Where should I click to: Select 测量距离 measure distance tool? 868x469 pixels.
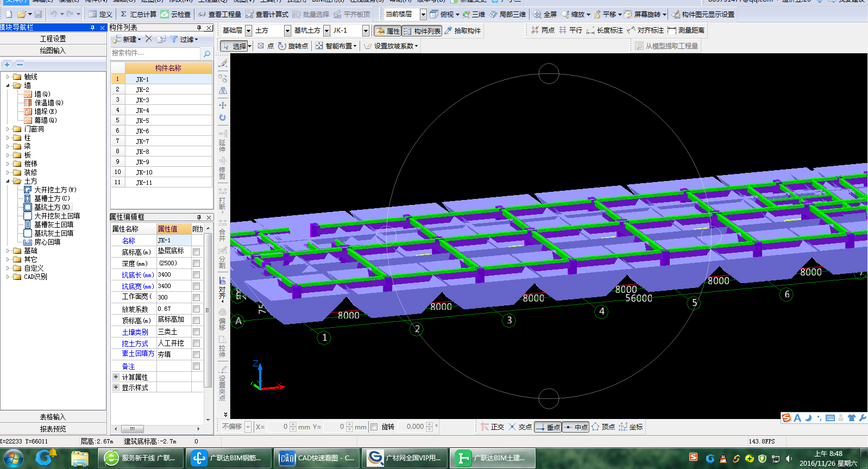point(686,30)
